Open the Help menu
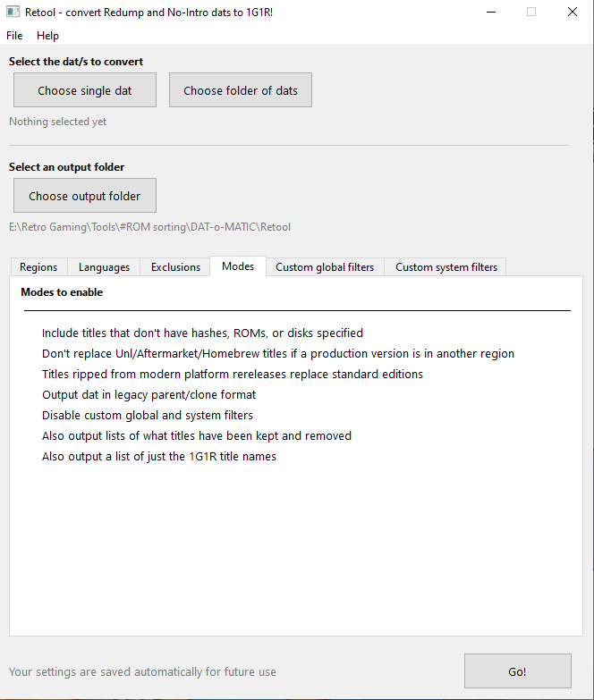This screenshot has width=594, height=700. pyautogui.click(x=47, y=36)
